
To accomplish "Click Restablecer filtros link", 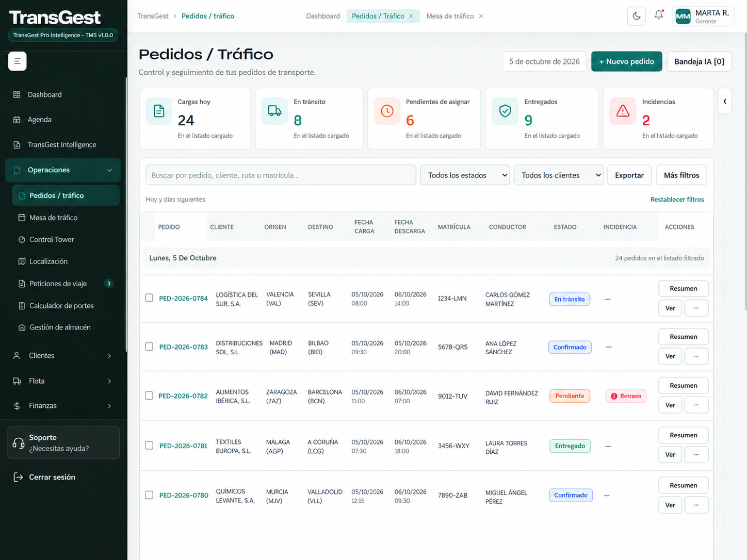I will [x=677, y=200].
